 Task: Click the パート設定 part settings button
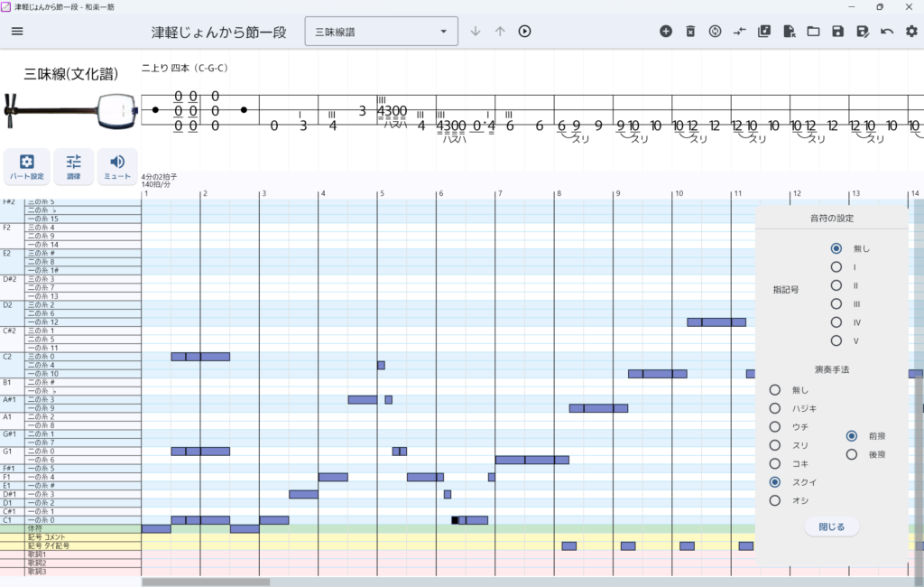pyautogui.click(x=26, y=166)
